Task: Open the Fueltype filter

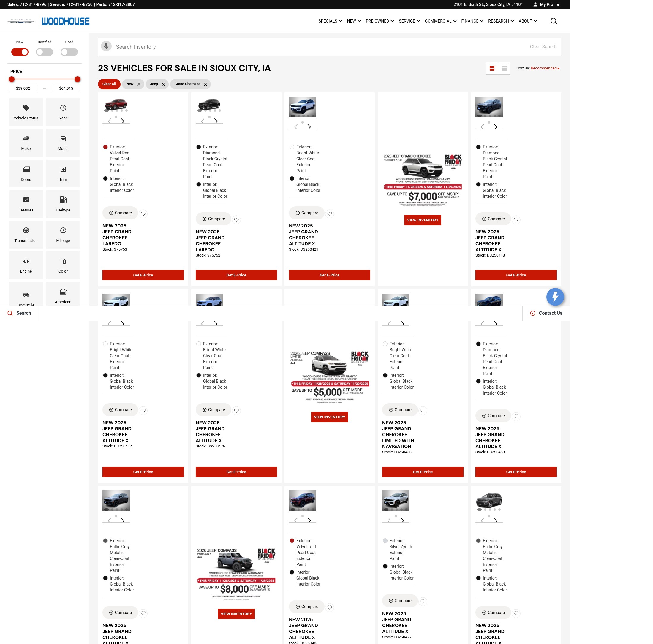Action: 63,204
